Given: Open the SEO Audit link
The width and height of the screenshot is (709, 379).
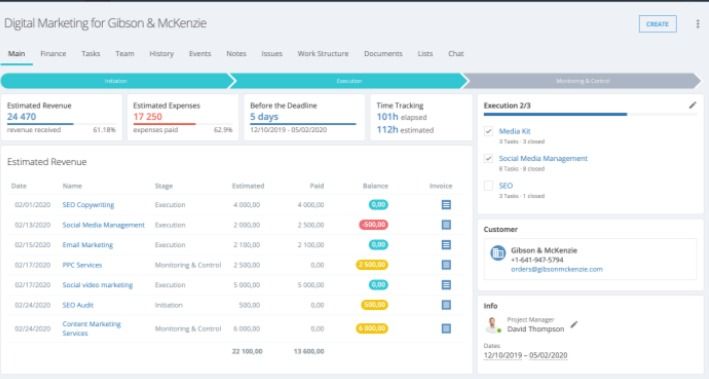Looking at the screenshot, I should coord(78,305).
